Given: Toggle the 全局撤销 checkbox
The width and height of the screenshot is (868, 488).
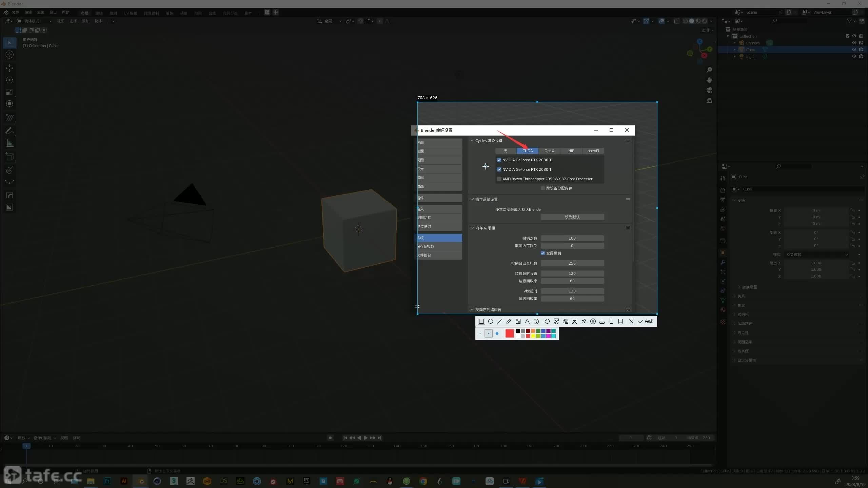Looking at the screenshot, I should 542,253.
